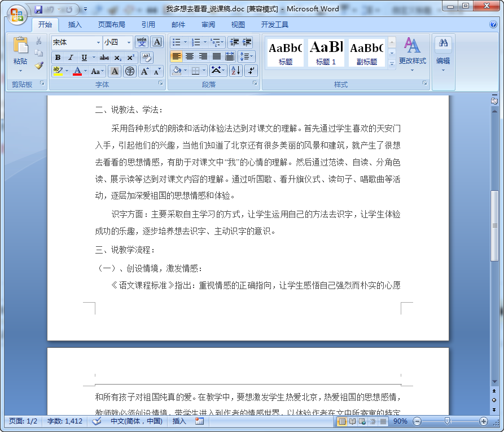Open the font size dropdown 小四
Screen dimensions: 504x432
pos(129,42)
